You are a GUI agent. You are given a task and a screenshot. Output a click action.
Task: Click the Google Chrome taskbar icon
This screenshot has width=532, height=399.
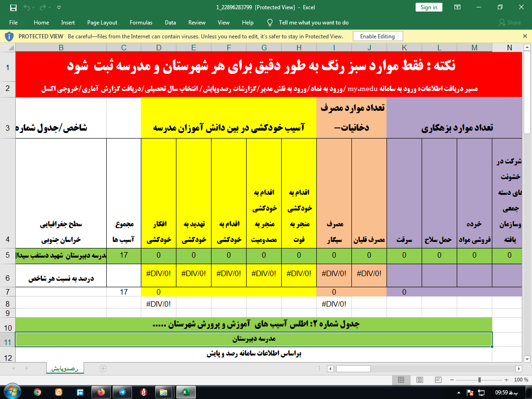point(37,392)
